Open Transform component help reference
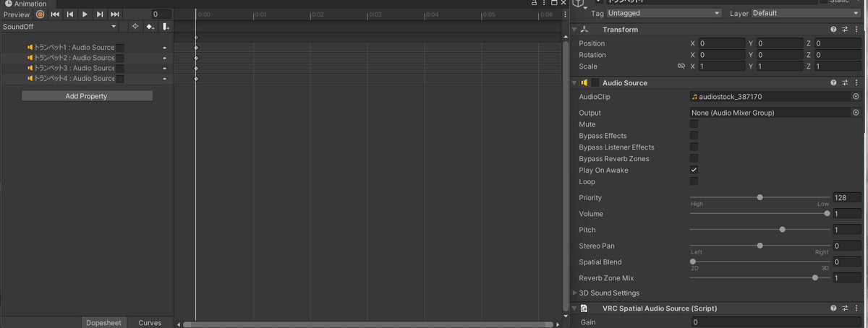Image resolution: width=868 pixels, height=328 pixels. (x=833, y=30)
